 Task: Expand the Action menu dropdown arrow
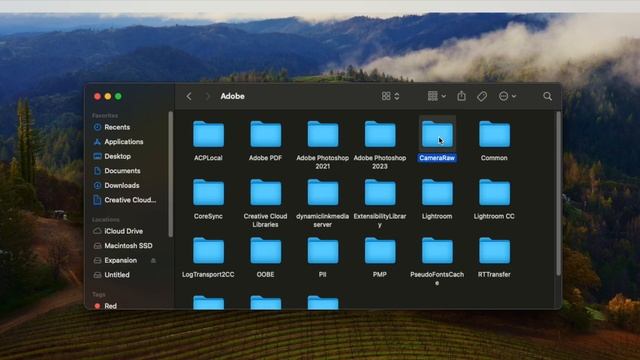(514, 96)
